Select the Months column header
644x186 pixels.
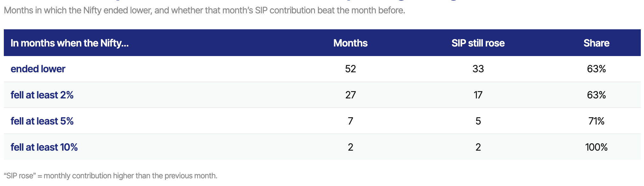(x=350, y=43)
